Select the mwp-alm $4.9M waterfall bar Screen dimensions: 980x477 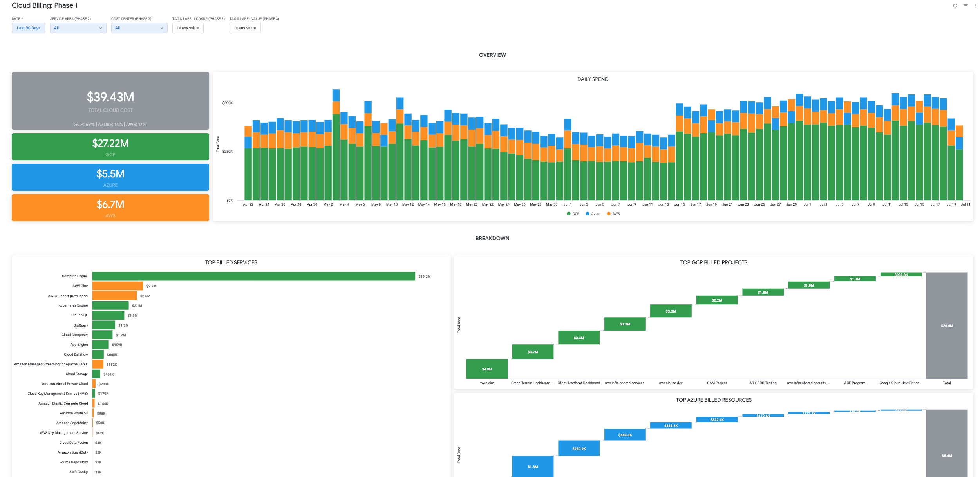[x=487, y=369]
